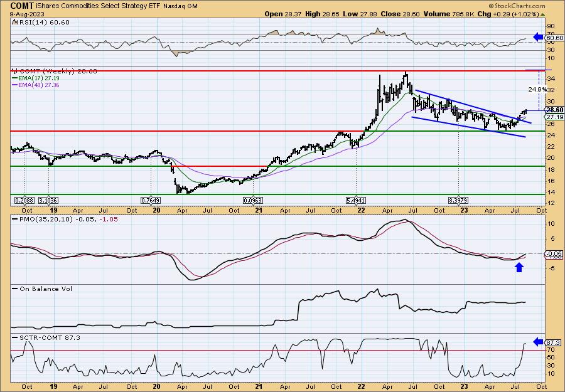Click the 34 price level on price axis
Viewport: 565px width, 392px height.
pos(550,79)
